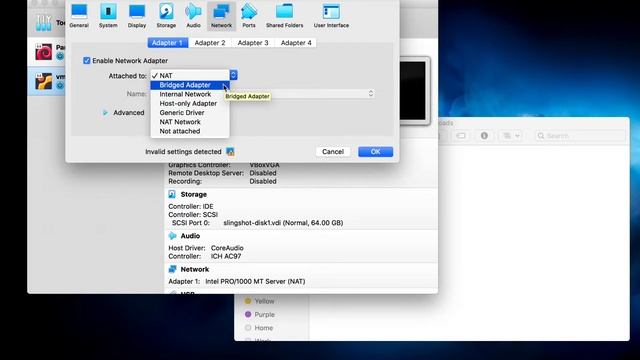
Task: Open the Shared Folders settings icon
Action: (284, 16)
